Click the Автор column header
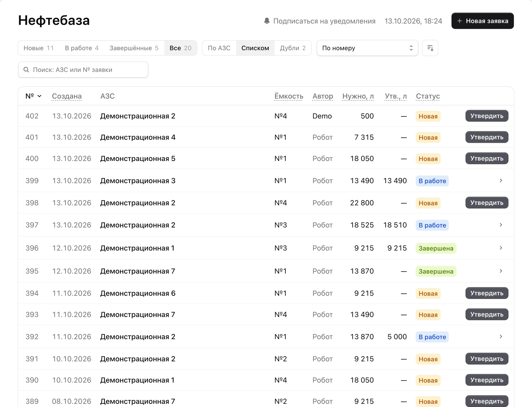The height and width of the screenshot is (407, 532). coord(323,96)
